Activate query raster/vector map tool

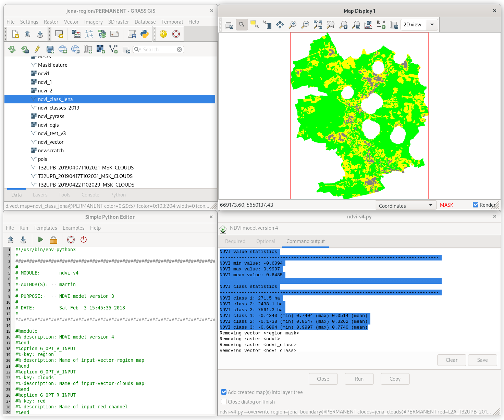[x=267, y=25]
